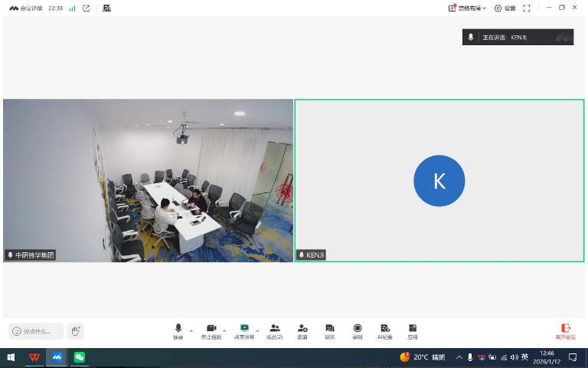Click the raise hand icon
588x368 pixels.
[x=75, y=331]
